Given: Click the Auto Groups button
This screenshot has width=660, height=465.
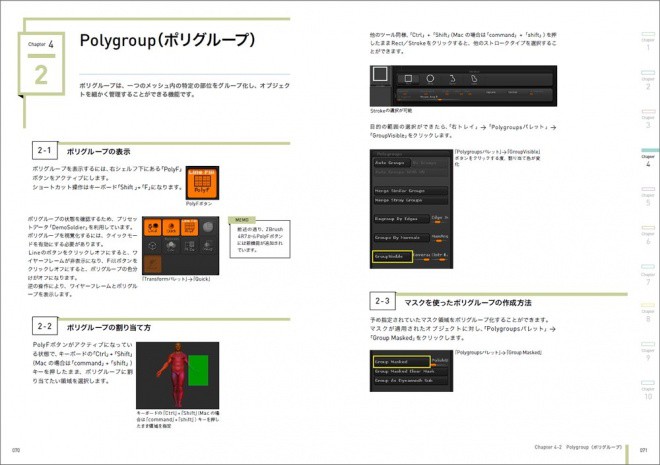Looking at the screenshot, I should [391, 163].
